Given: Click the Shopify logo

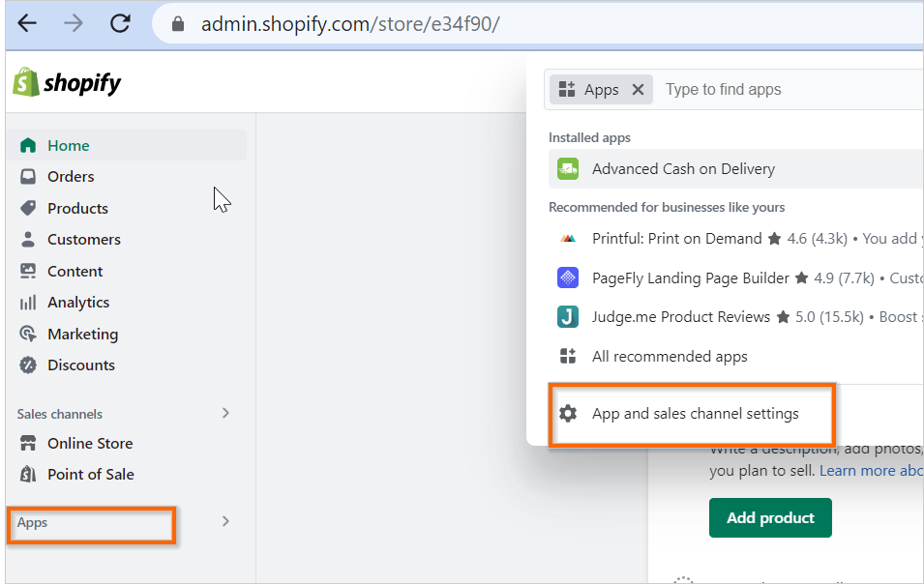Looking at the screenshot, I should coord(67,82).
